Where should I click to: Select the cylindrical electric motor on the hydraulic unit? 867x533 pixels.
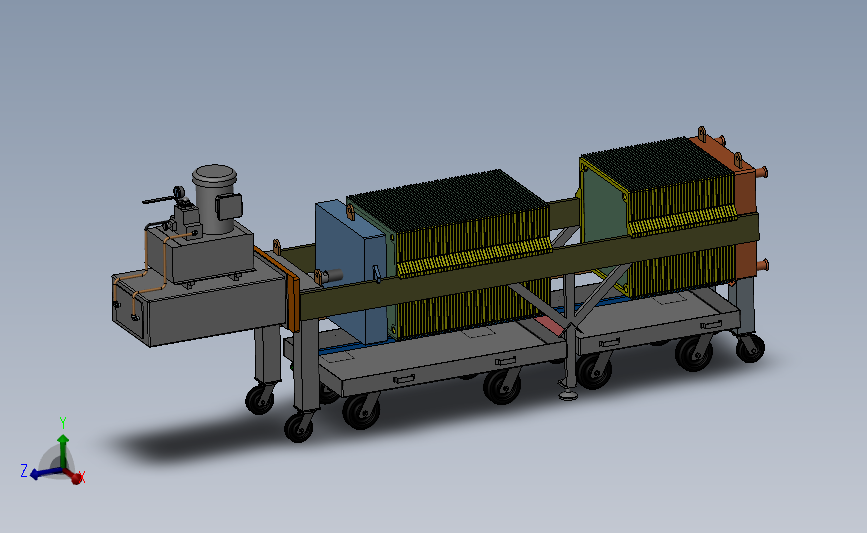pos(215,199)
